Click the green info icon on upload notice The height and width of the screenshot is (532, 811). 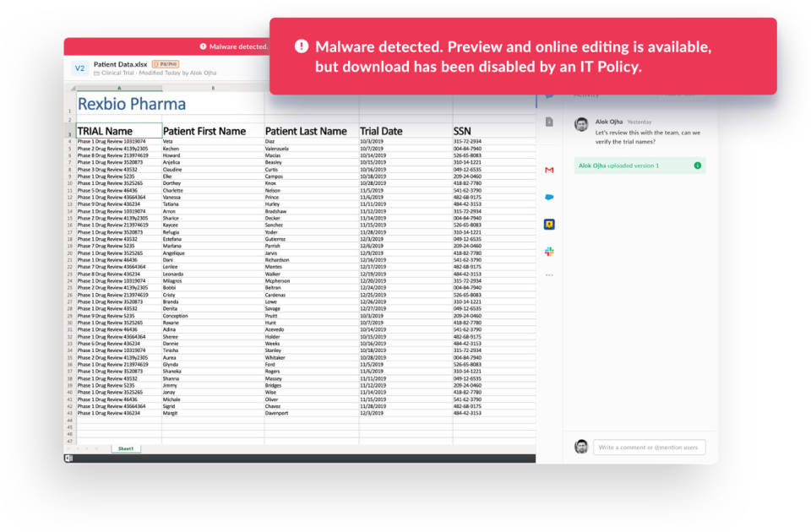(697, 166)
